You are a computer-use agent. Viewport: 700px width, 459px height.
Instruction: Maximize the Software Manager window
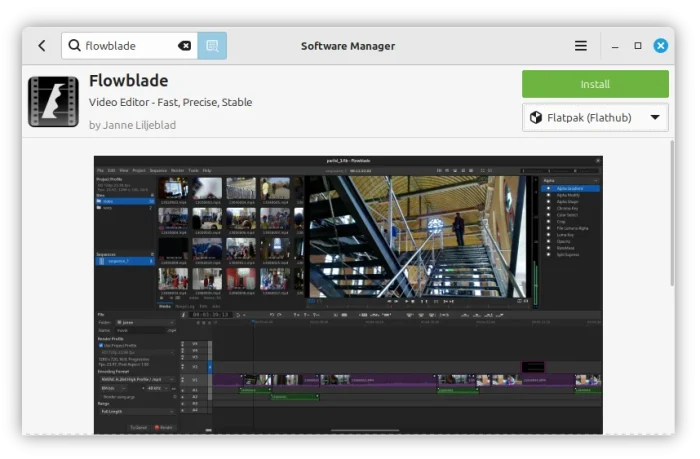[x=638, y=46]
